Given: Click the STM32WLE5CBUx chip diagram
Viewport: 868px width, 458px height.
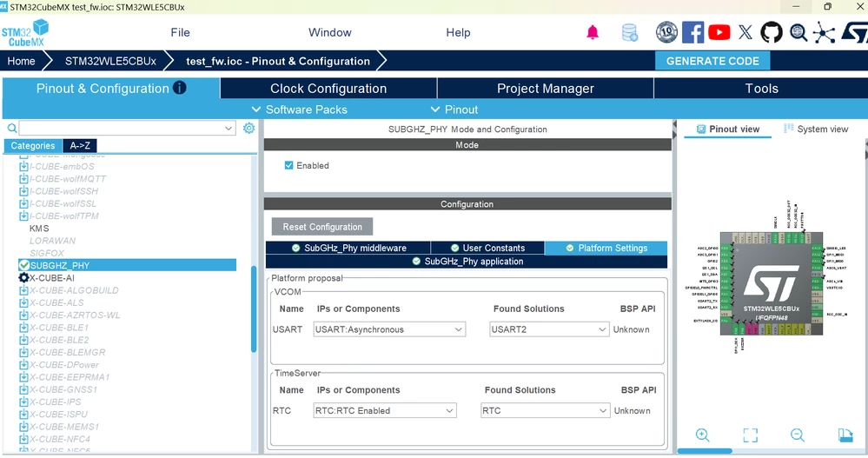Looking at the screenshot, I should point(772,283).
